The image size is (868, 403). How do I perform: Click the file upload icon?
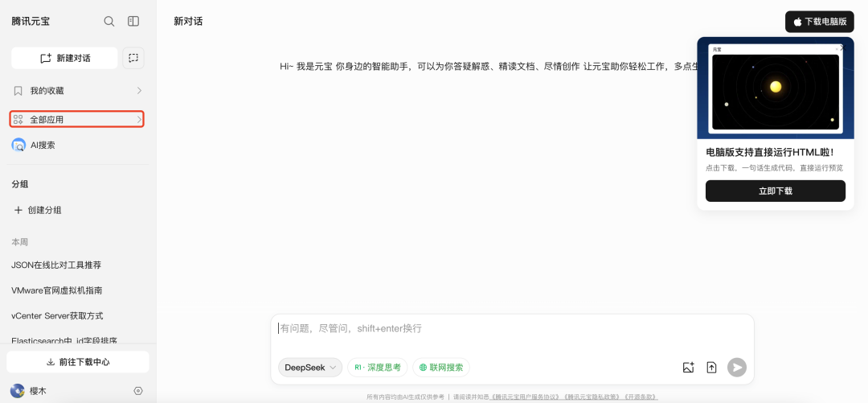coord(711,367)
